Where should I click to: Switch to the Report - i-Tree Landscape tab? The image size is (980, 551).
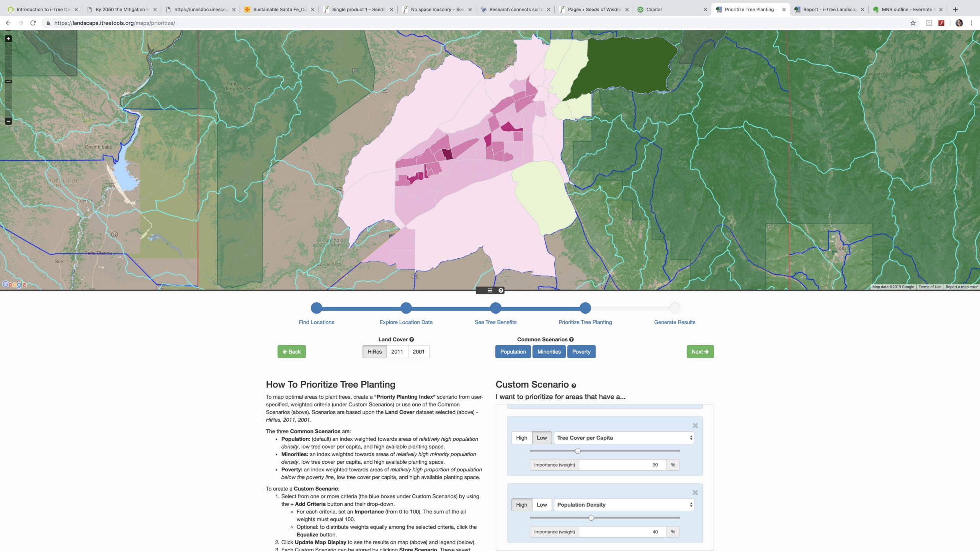tap(829, 10)
